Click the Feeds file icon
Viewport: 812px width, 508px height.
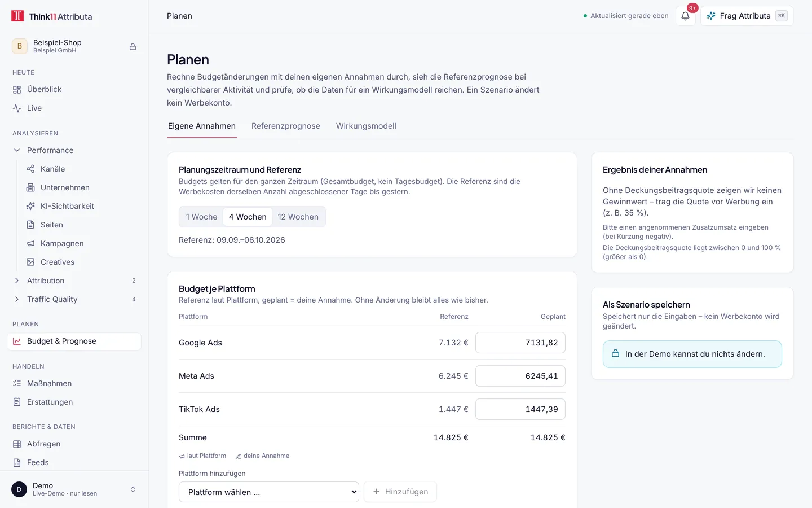click(17, 462)
